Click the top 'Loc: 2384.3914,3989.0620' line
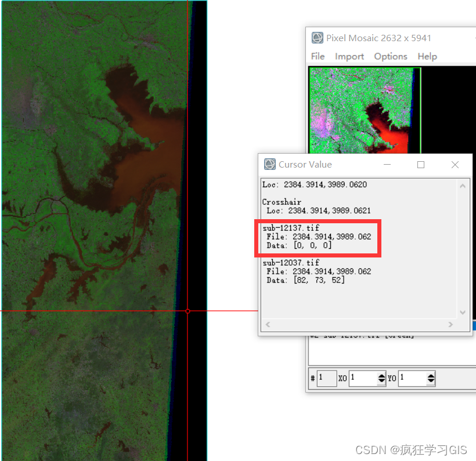This screenshot has width=476, height=461. pos(315,184)
